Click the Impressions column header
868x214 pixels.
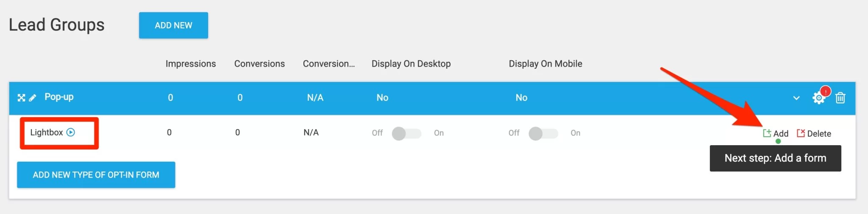coord(191,64)
